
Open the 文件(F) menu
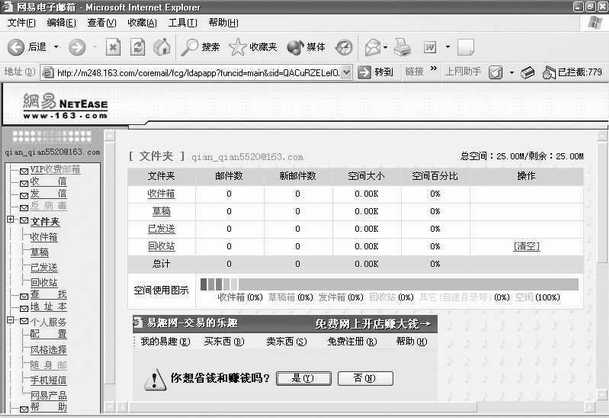(21, 22)
